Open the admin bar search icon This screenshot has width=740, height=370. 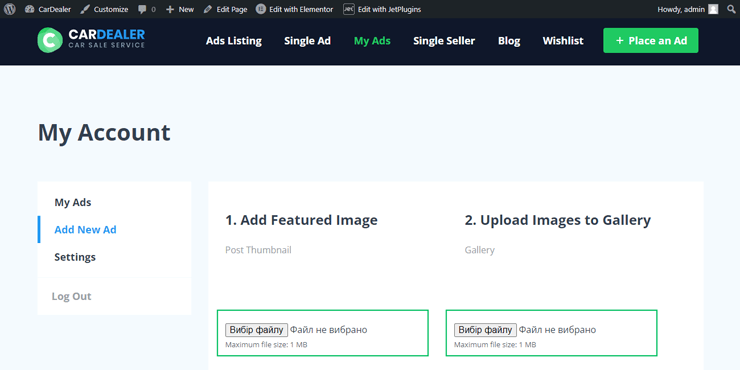pyautogui.click(x=732, y=9)
